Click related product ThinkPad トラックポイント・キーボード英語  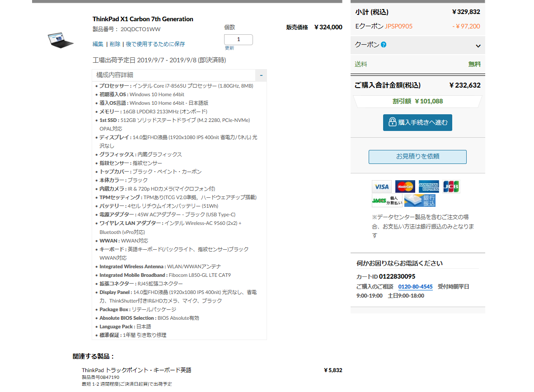click(x=136, y=370)
